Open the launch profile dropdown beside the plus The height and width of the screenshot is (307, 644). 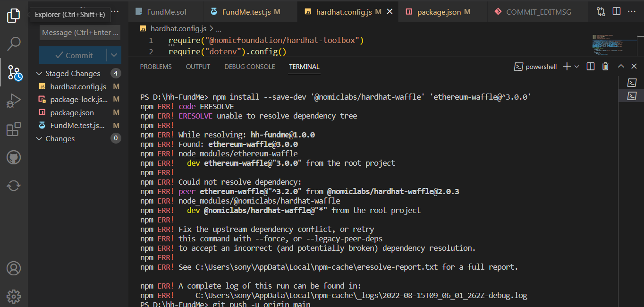pyautogui.click(x=576, y=67)
